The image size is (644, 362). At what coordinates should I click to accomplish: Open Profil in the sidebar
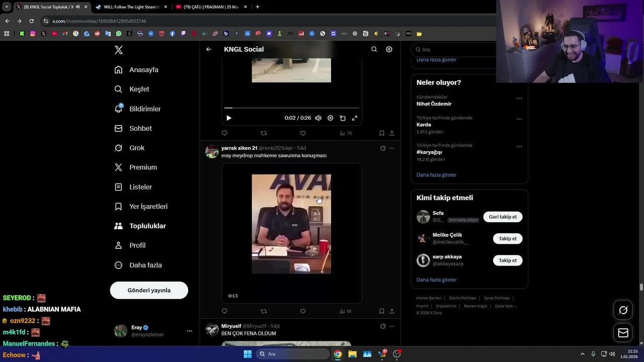(x=130, y=245)
